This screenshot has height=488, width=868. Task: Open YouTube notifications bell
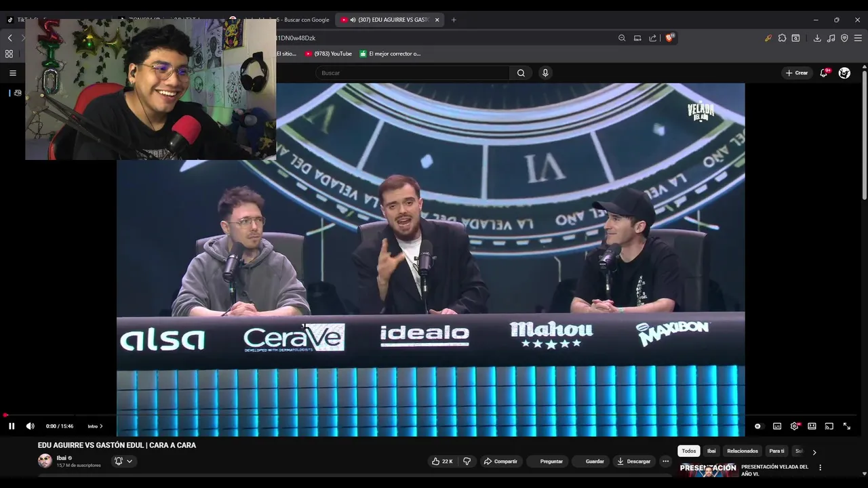click(824, 73)
